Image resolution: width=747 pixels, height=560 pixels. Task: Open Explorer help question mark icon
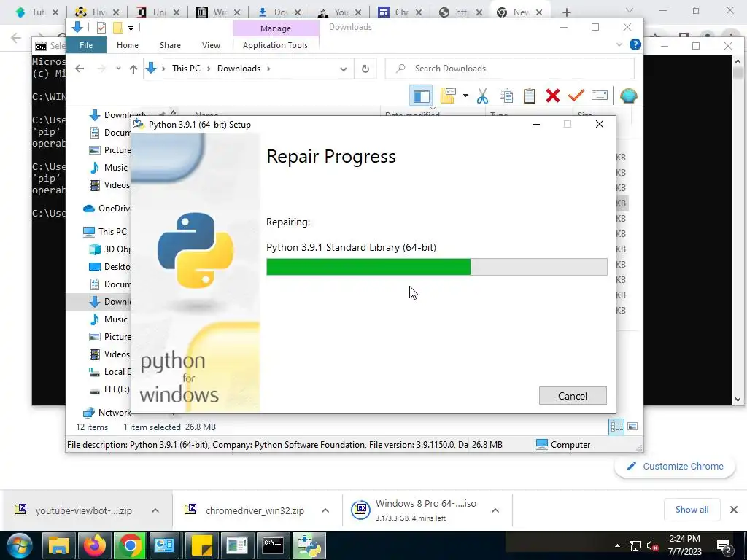click(635, 44)
